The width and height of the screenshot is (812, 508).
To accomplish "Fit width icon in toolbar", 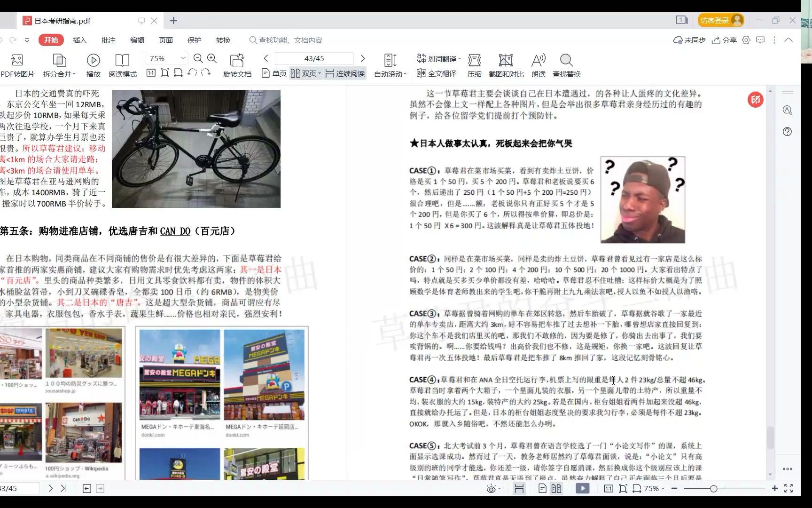I will pos(178,73).
